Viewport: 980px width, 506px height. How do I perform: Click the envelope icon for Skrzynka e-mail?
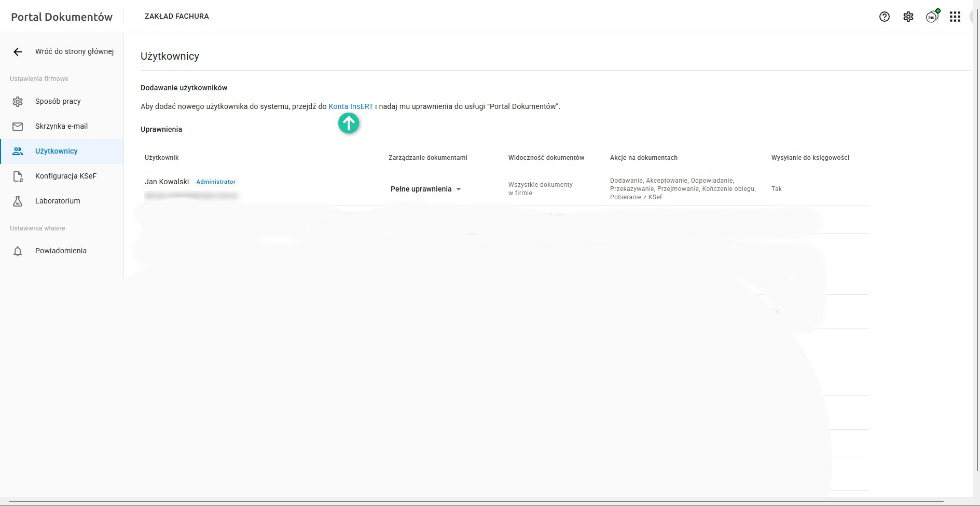tap(18, 126)
